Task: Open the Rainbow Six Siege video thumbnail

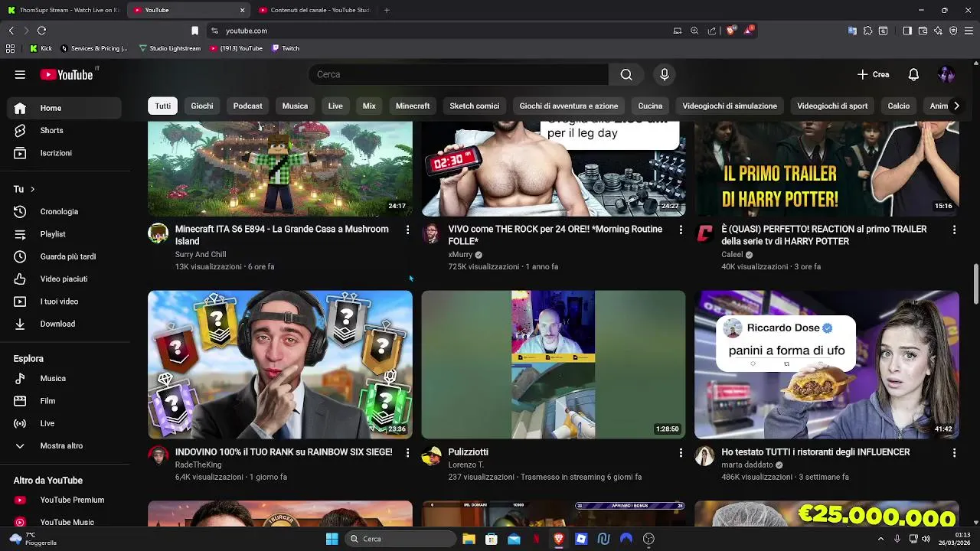Action: [x=280, y=364]
